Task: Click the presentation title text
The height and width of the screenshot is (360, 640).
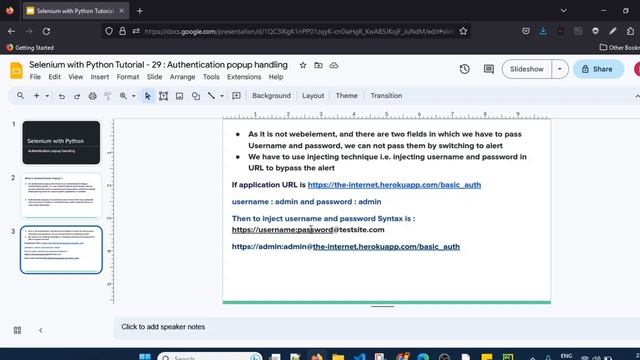Action: (x=158, y=65)
